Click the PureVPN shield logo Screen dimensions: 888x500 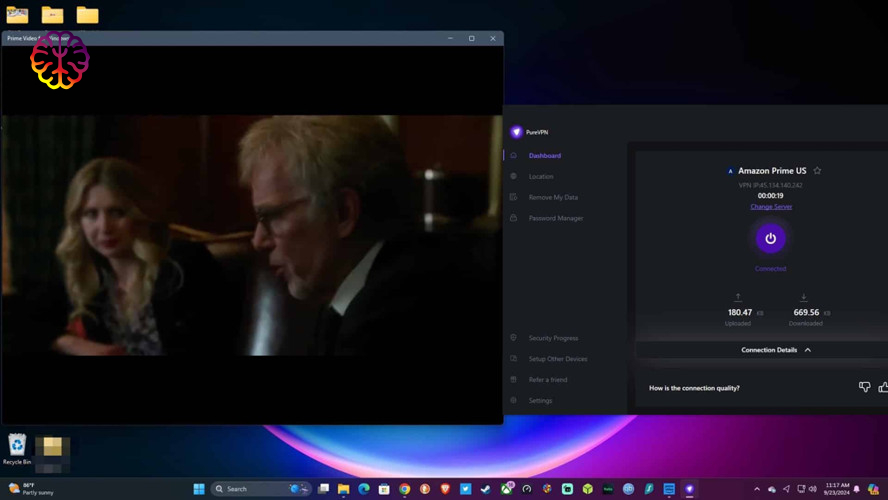516,132
